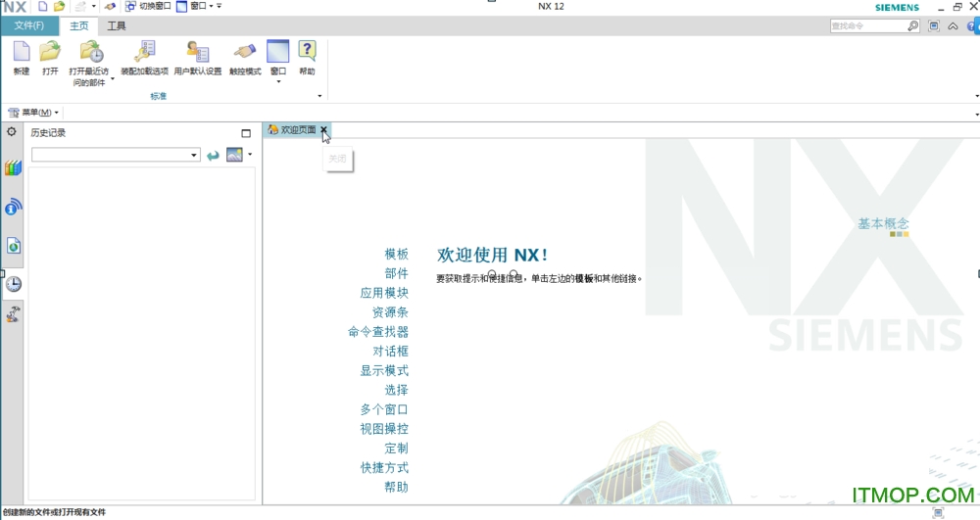Open the history filter combo box
The image size is (980, 520).
(116, 155)
